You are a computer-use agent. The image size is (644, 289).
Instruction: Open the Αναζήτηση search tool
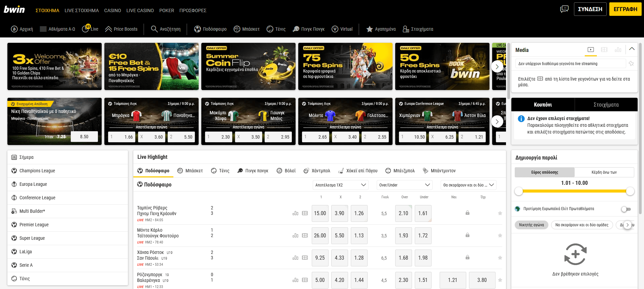[166, 29]
